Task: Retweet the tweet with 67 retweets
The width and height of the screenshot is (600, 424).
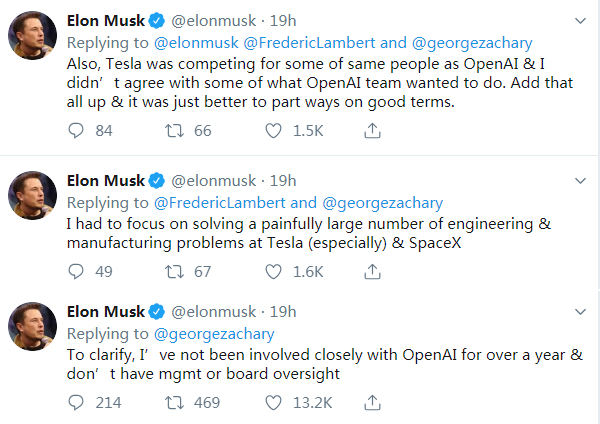Action: coord(174,271)
